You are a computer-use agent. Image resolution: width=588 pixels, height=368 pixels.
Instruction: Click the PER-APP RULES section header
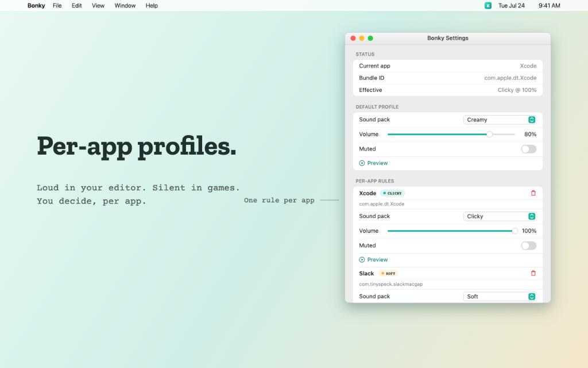[x=374, y=181]
